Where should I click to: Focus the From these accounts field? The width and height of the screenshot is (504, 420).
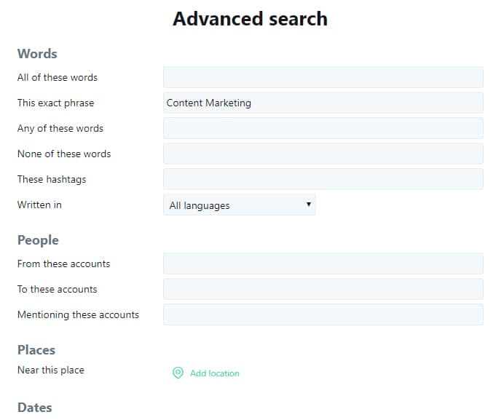323,264
